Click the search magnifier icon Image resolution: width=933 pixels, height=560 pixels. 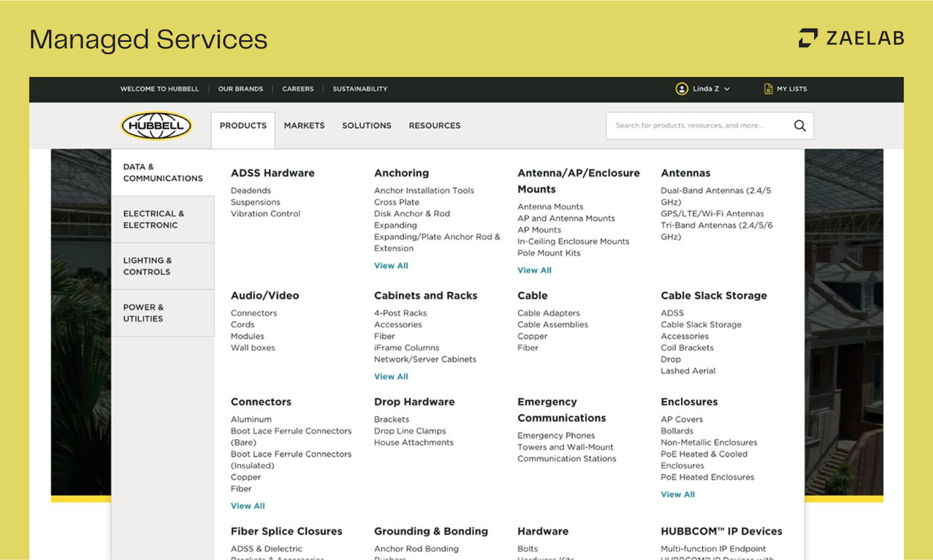pos(799,126)
